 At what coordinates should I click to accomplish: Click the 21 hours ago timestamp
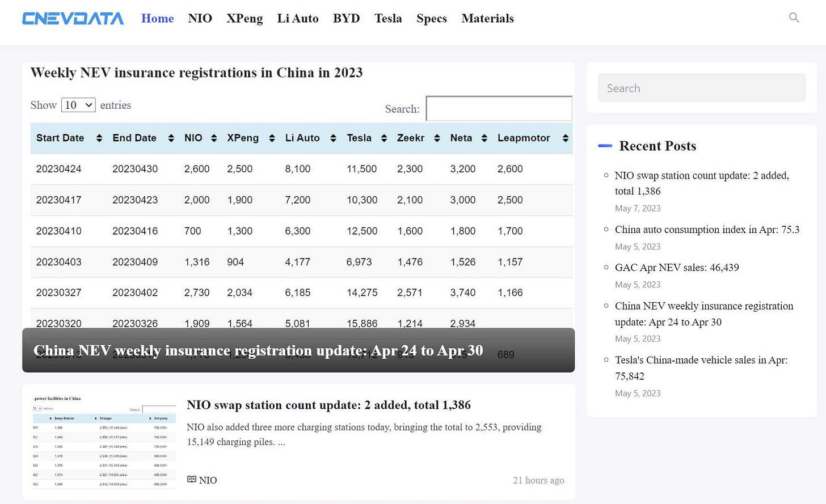pyautogui.click(x=538, y=480)
